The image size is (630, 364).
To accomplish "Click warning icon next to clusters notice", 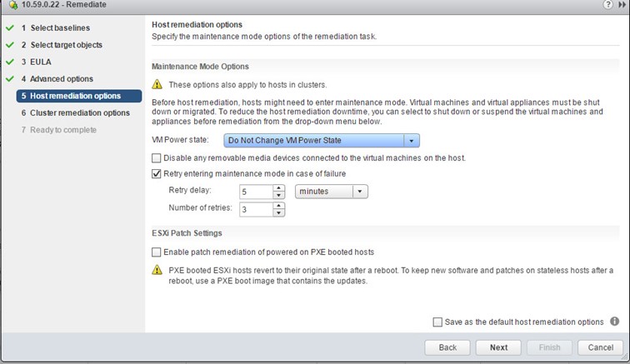I will 157,84.
